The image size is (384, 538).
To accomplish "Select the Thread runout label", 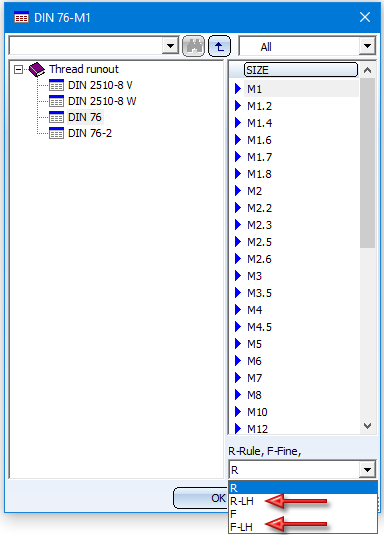I will coord(84,69).
